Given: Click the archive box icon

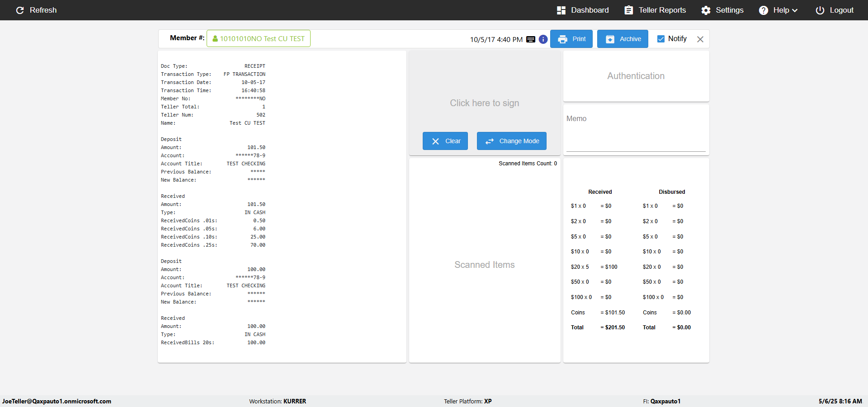Looking at the screenshot, I should [x=610, y=39].
